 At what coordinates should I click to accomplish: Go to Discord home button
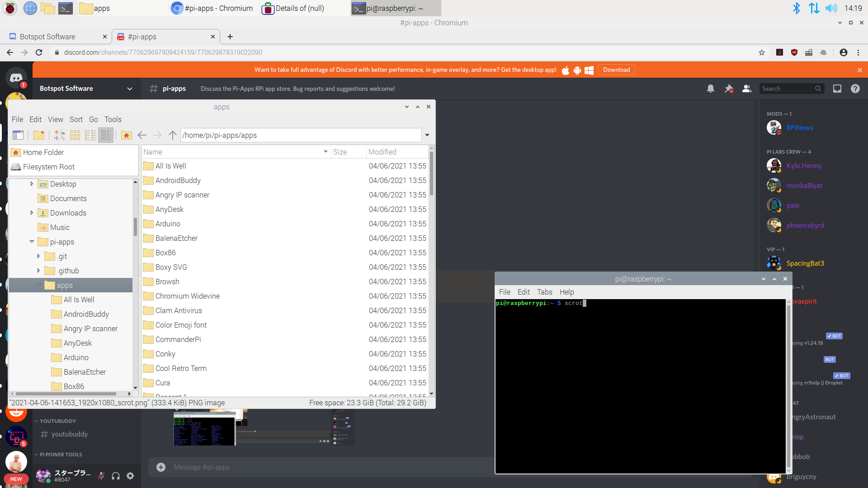coord(16,78)
